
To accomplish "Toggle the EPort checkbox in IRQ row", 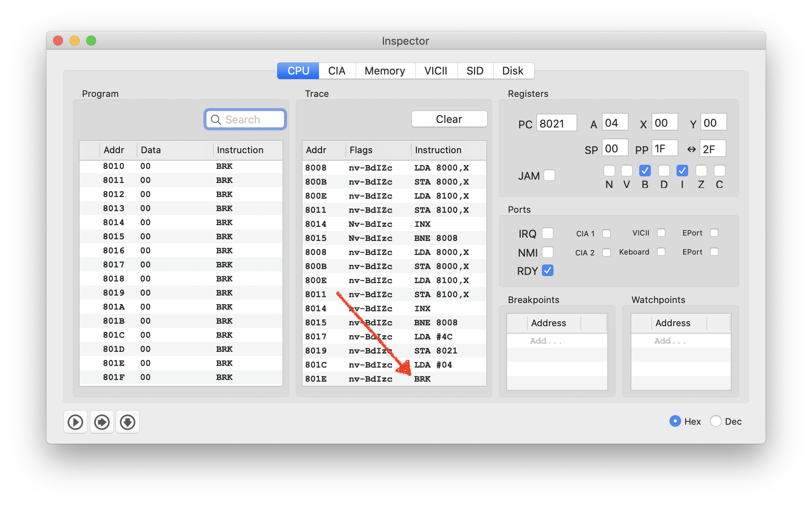I will [x=714, y=233].
